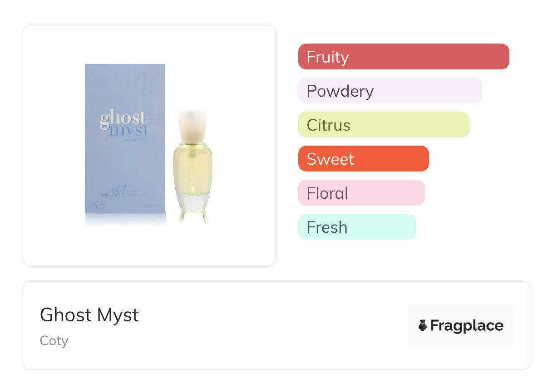Click the three-line description text on the box
This screenshot has width=553, height=392.
pyautogui.click(x=125, y=190)
